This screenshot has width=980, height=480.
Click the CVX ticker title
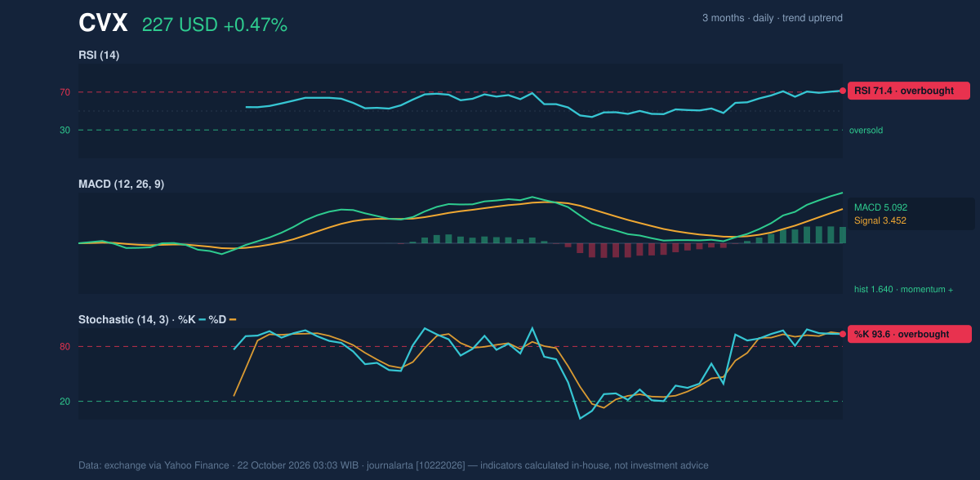tap(103, 24)
